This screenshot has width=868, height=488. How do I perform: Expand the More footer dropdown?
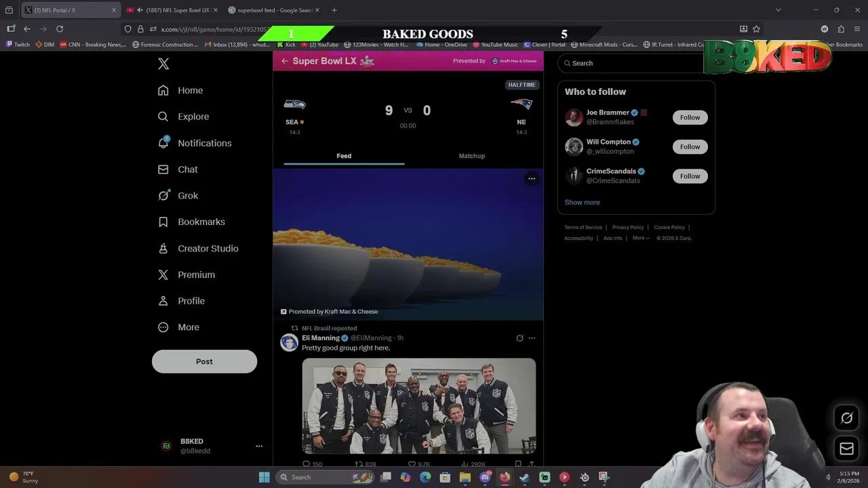click(x=641, y=239)
